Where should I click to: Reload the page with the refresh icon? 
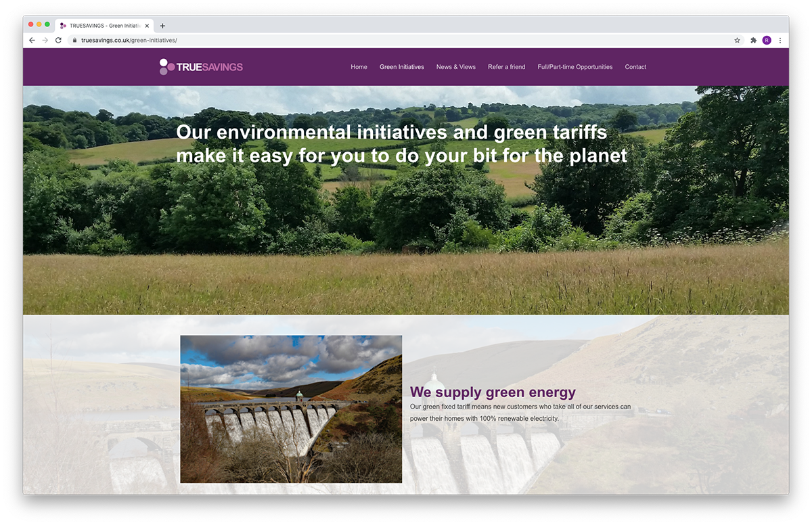coord(58,41)
